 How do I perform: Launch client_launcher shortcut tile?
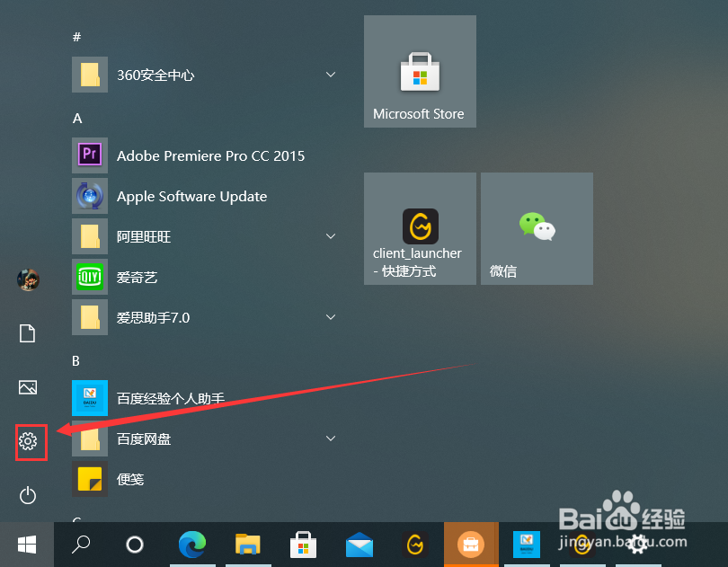point(421,229)
